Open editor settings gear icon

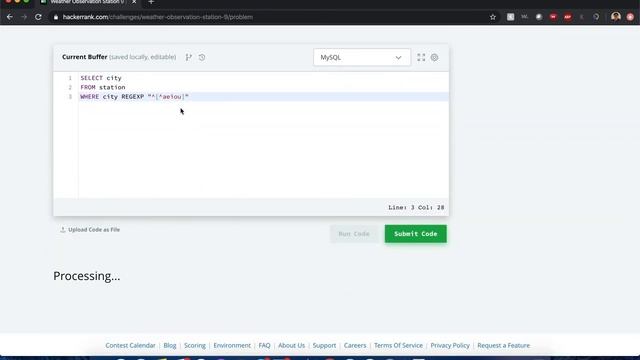coord(434,58)
